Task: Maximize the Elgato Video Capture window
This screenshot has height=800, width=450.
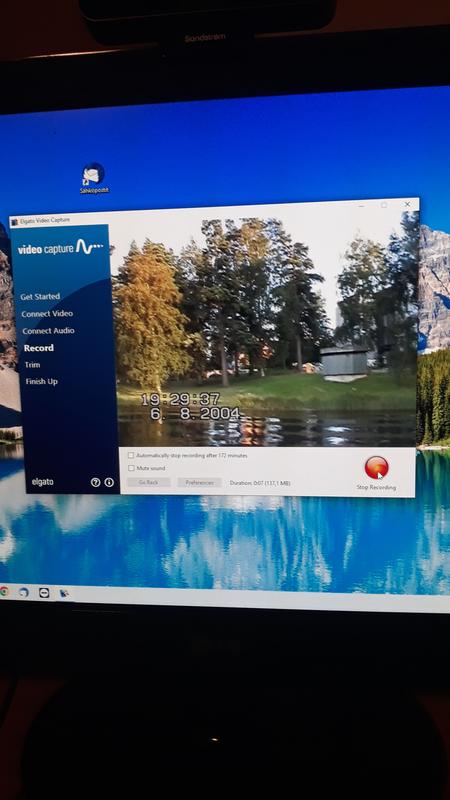Action: coord(384,205)
